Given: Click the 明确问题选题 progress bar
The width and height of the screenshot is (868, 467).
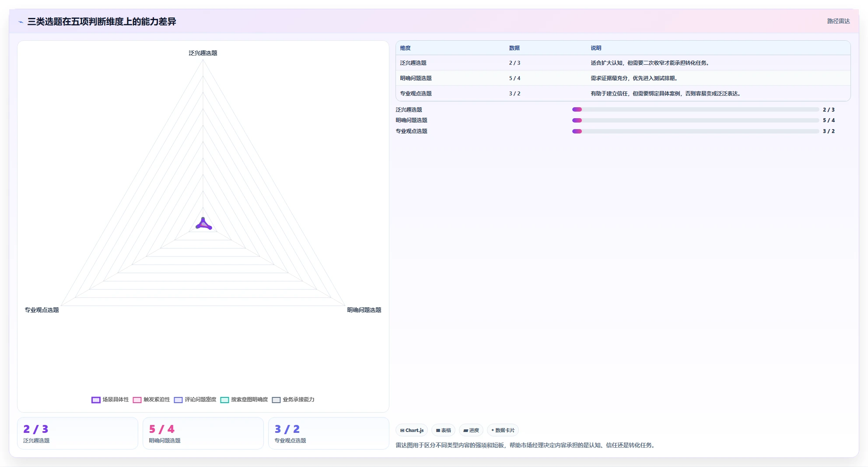Looking at the screenshot, I should pyautogui.click(x=696, y=120).
